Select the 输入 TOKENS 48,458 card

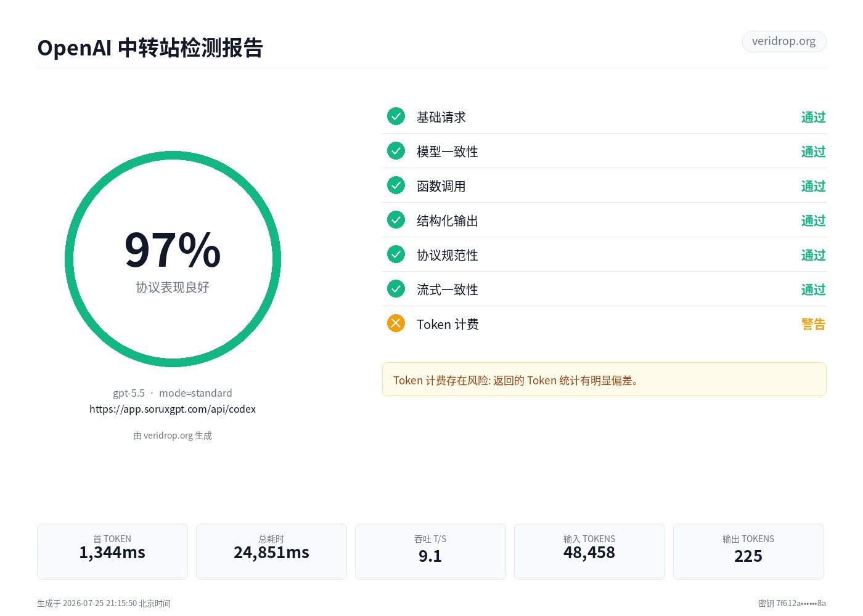point(589,551)
